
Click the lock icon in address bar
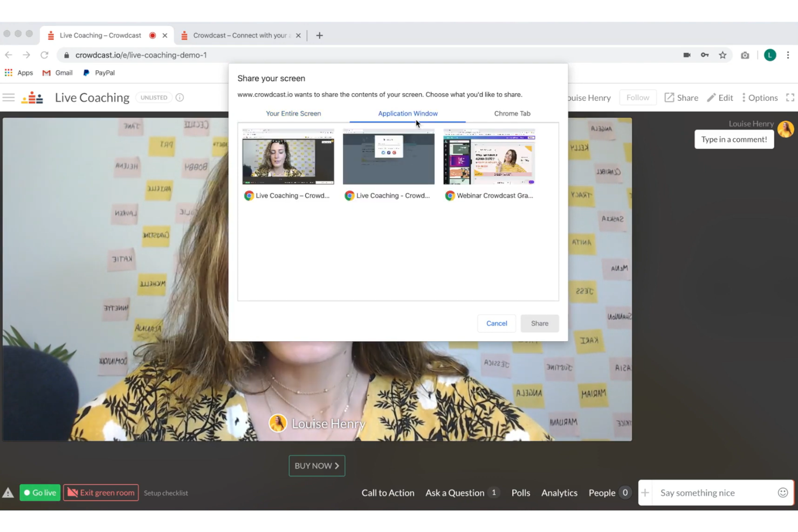point(66,55)
